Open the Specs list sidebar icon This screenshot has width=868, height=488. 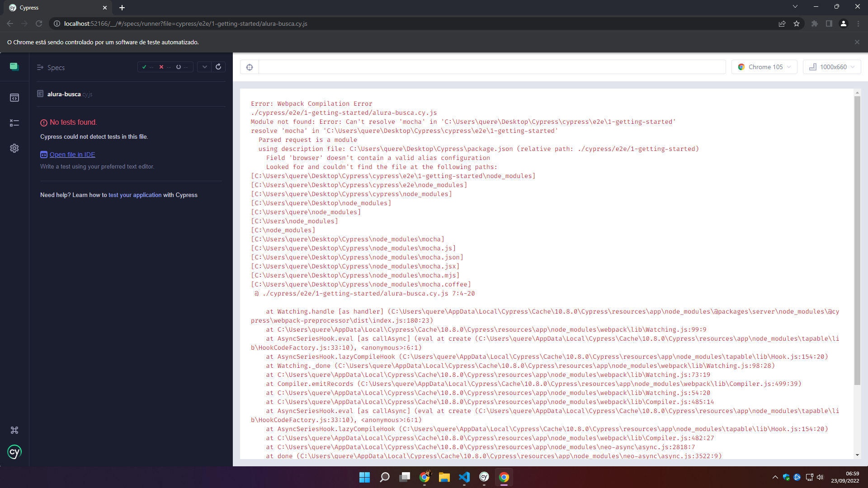click(x=14, y=98)
